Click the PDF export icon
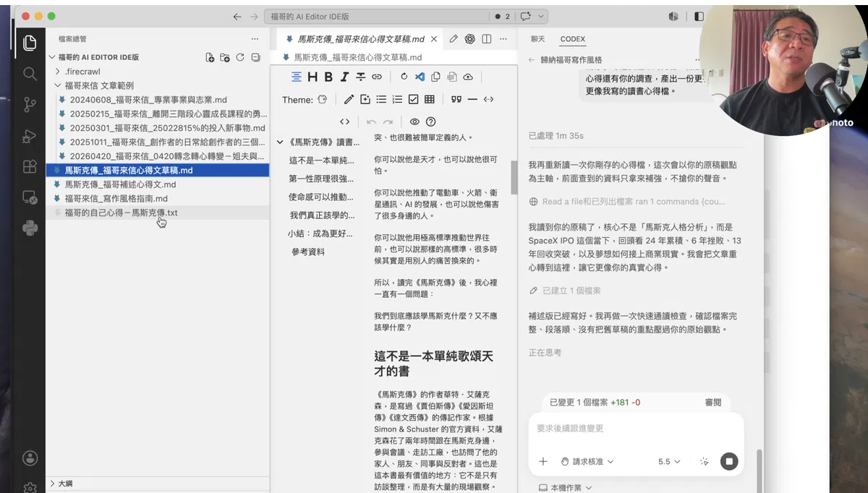Viewport: 868px width, 493px height. [x=451, y=77]
